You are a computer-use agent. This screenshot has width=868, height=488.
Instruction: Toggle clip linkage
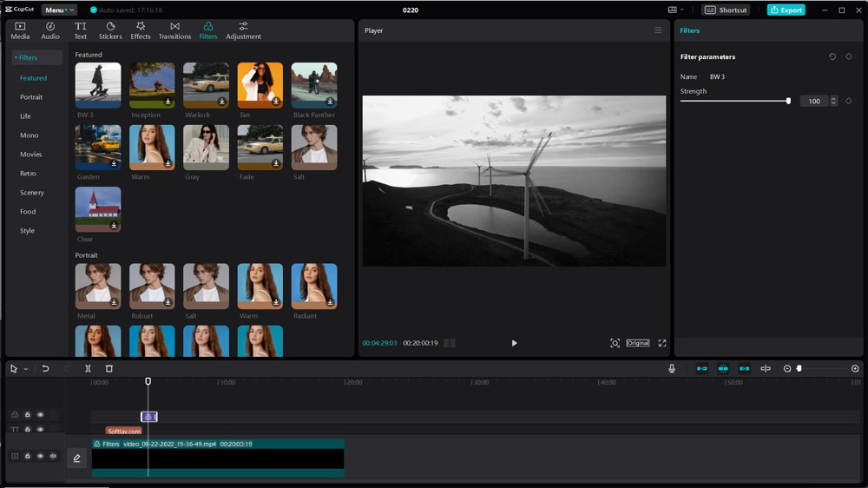click(x=744, y=368)
